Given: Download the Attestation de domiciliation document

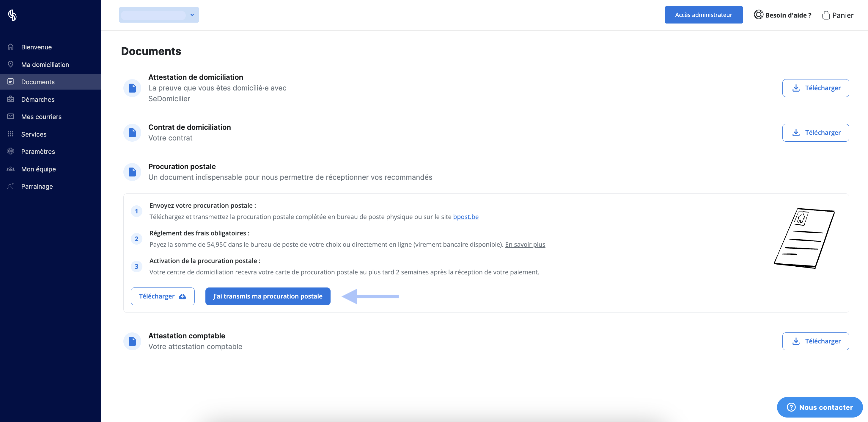Looking at the screenshot, I should pyautogui.click(x=815, y=88).
